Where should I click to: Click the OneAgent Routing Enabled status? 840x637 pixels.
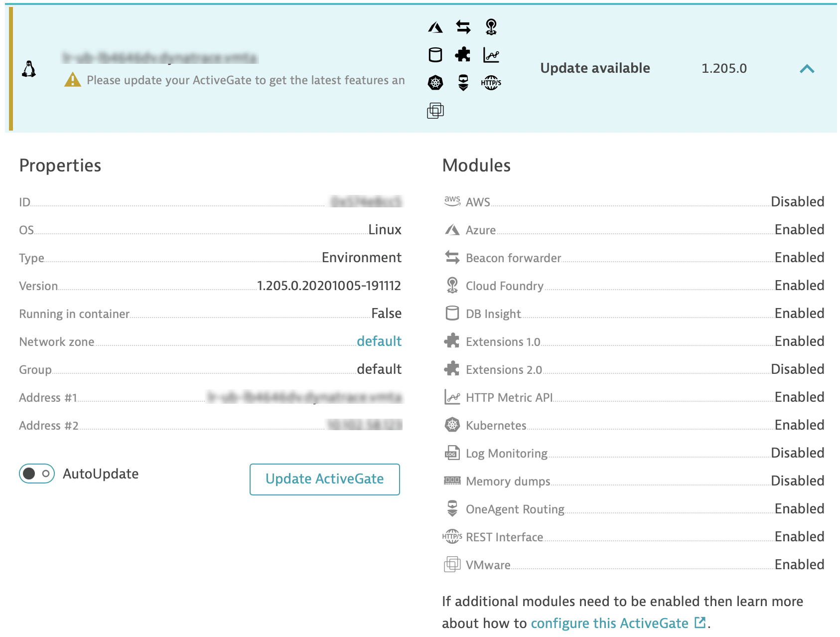click(x=800, y=509)
